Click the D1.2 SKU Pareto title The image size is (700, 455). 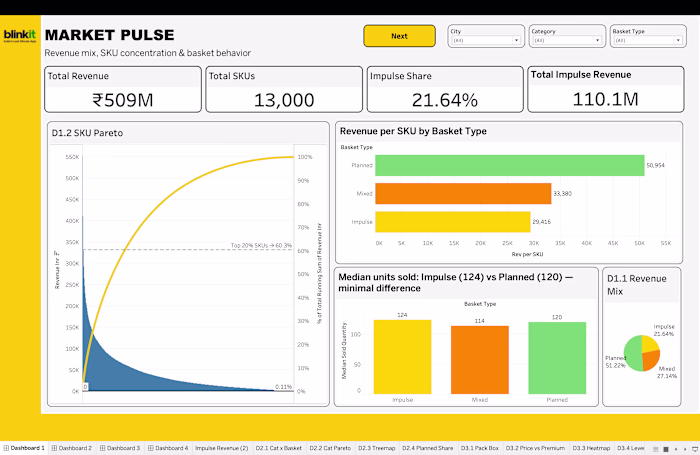[x=87, y=133]
